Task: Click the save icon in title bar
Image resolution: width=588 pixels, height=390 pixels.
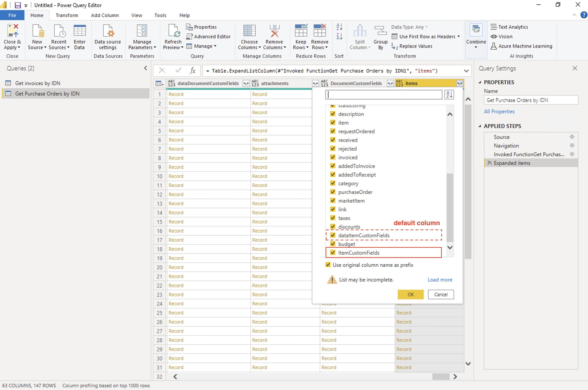Action: click(18, 5)
